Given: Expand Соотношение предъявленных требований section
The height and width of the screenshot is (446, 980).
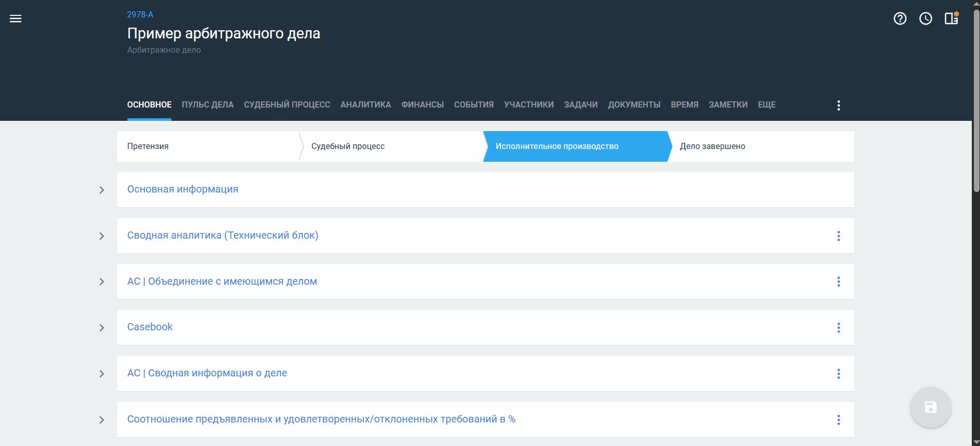Looking at the screenshot, I should 102,420.
